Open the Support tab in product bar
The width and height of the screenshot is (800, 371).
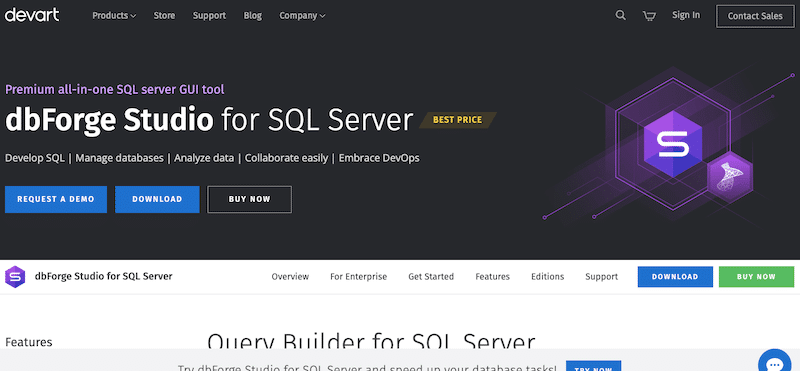click(x=602, y=277)
